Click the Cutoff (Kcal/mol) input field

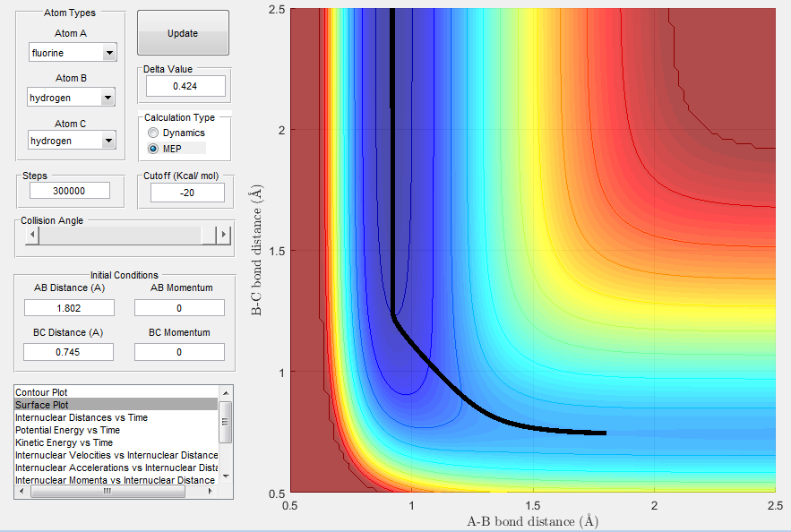point(187,193)
